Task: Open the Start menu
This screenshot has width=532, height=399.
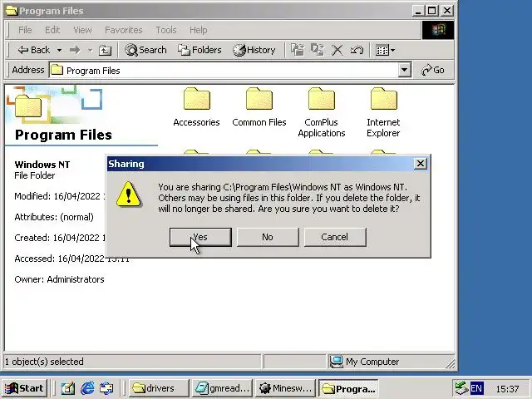Action: click(x=24, y=388)
